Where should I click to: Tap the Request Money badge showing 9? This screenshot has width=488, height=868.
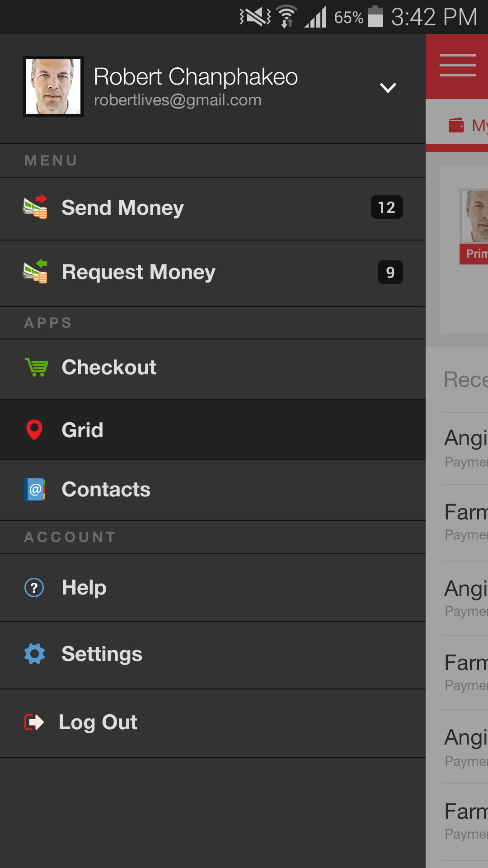(390, 272)
